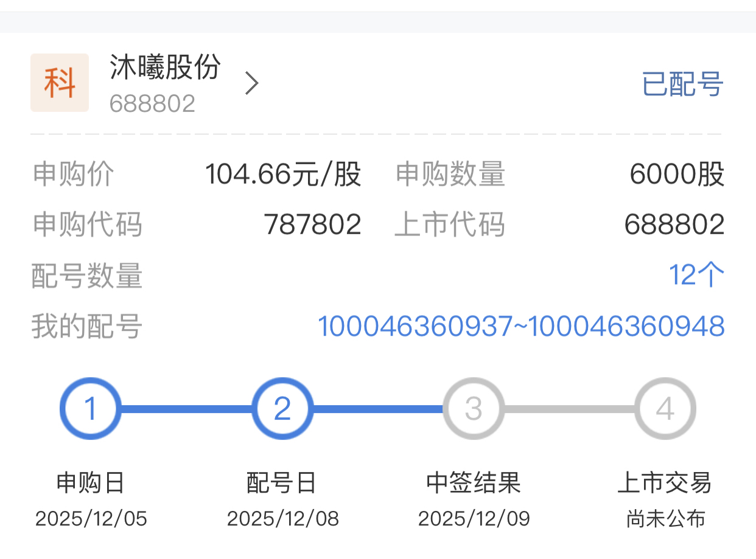Open the 12个 allocation count link
The width and height of the screenshot is (756, 559).
coord(696,276)
